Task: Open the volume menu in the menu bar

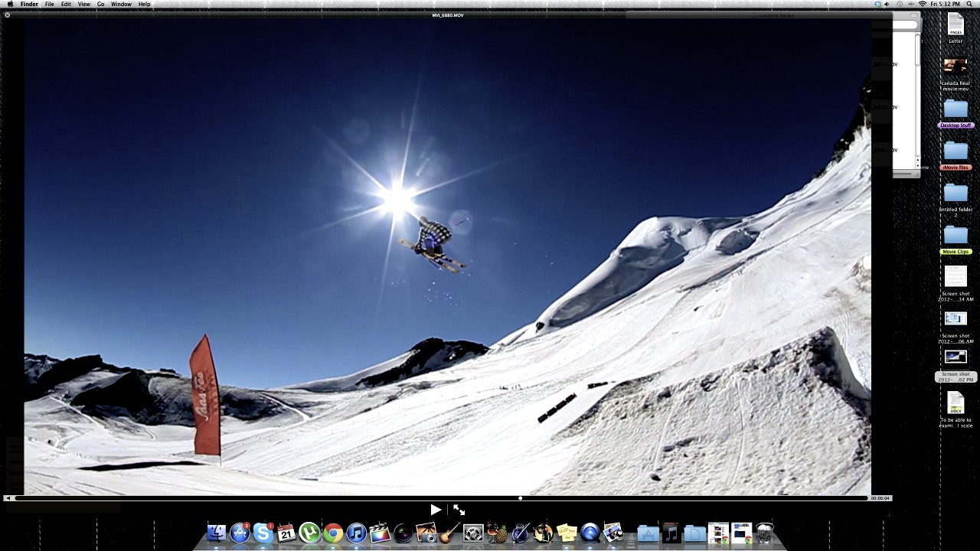Action: tap(887, 4)
